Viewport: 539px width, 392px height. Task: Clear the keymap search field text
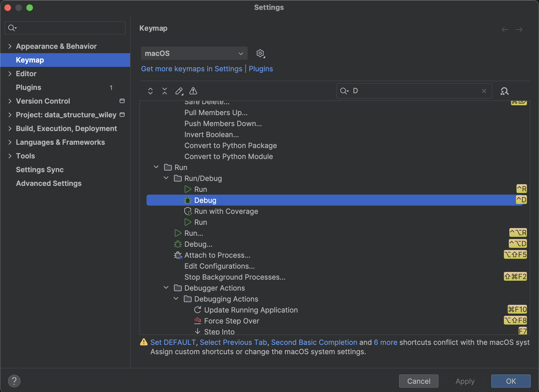(x=484, y=91)
